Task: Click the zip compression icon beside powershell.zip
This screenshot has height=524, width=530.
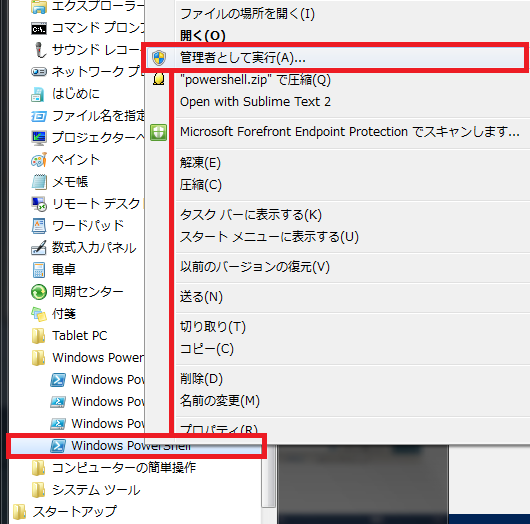Action: (x=159, y=79)
